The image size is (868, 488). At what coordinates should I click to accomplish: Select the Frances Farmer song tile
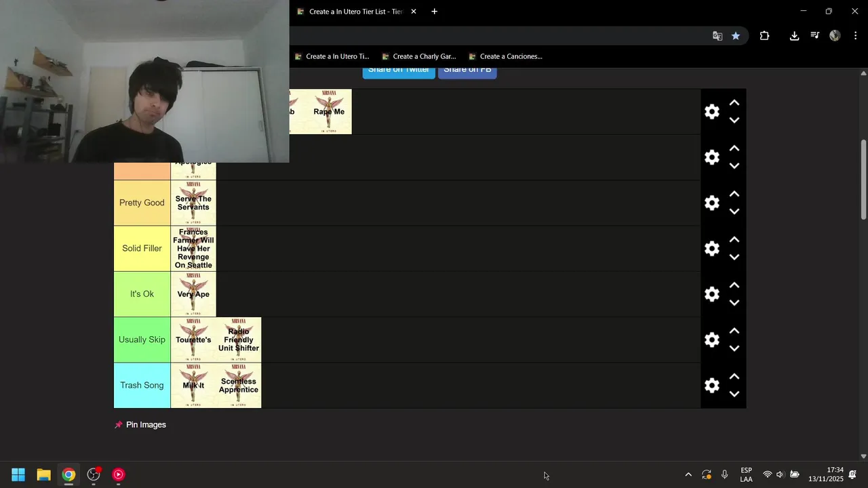click(x=193, y=248)
